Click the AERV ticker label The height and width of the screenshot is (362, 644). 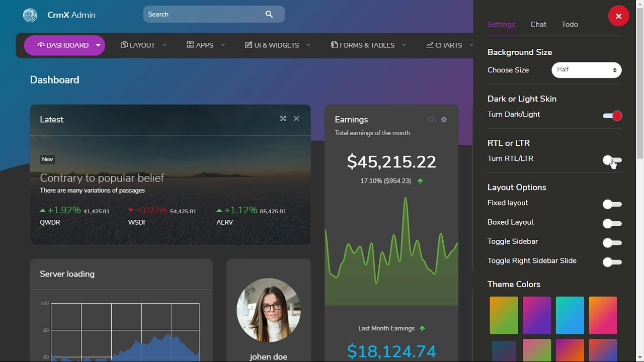224,222
